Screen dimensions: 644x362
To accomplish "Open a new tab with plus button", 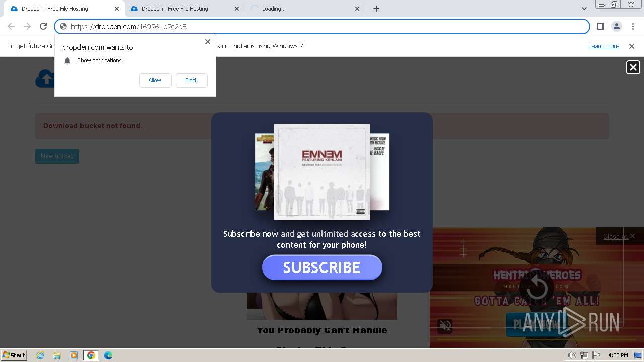I will click(376, 9).
